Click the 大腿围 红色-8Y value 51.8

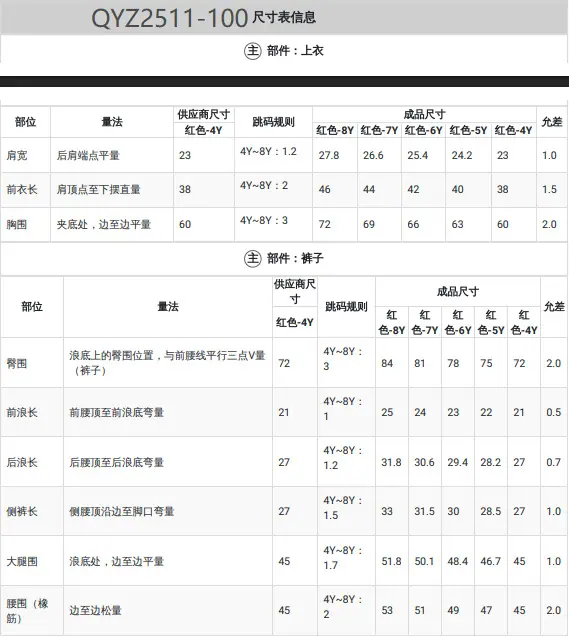coord(392,561)
